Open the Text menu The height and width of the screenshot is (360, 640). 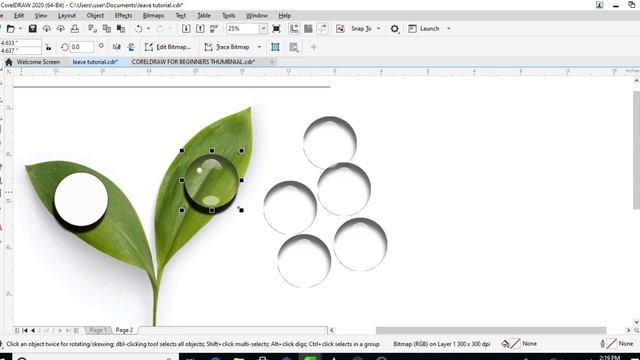(x=180, y=16)
